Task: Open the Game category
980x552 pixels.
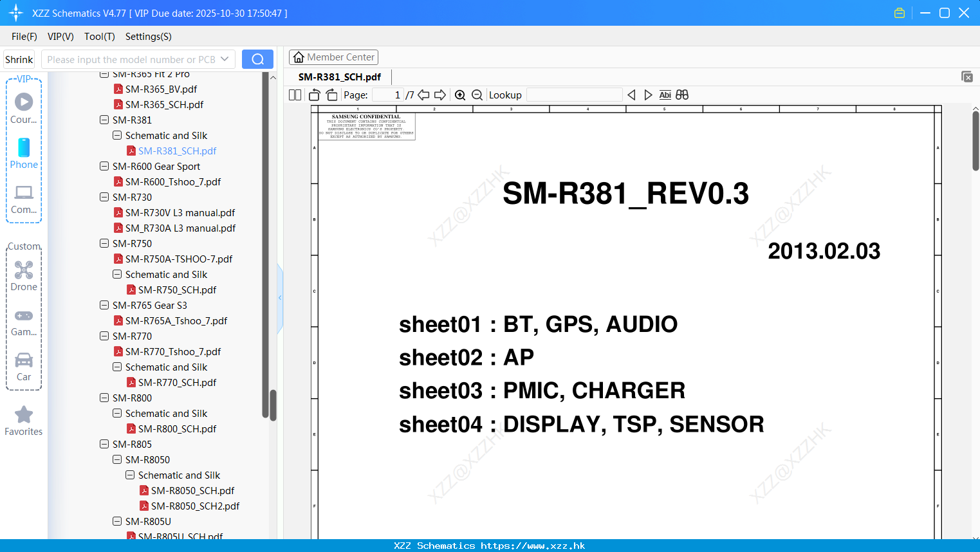Action: pos(24,322)
